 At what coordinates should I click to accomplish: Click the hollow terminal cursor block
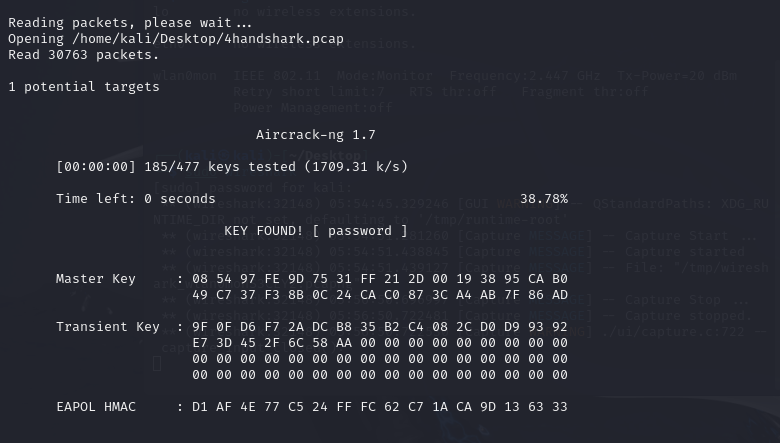(157, 364)
